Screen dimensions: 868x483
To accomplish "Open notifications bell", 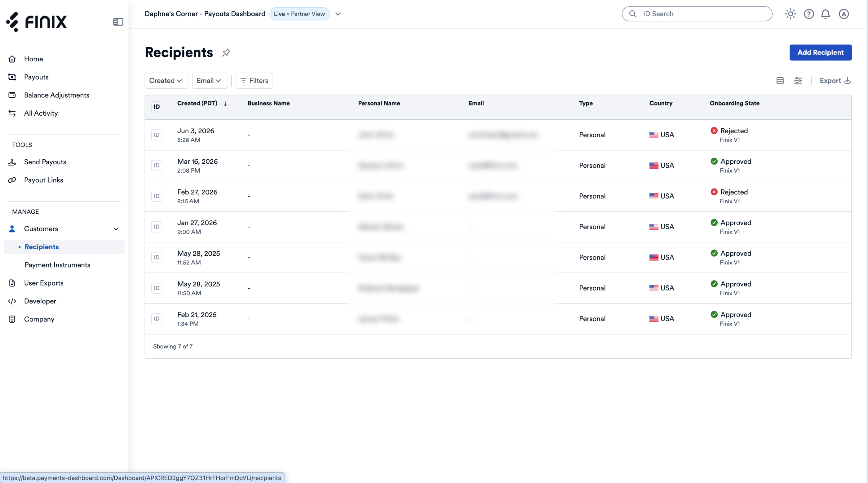I will pos(826,14).
